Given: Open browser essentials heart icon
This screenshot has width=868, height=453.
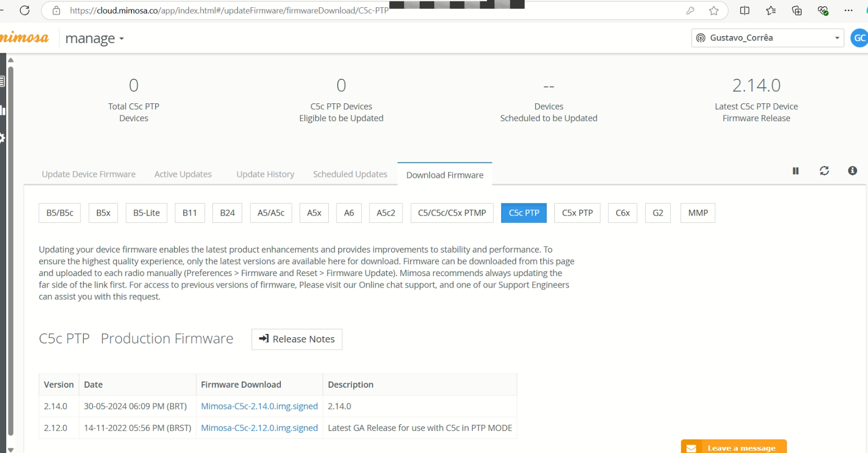Looking at the screenshot, I should coord(823,10).
